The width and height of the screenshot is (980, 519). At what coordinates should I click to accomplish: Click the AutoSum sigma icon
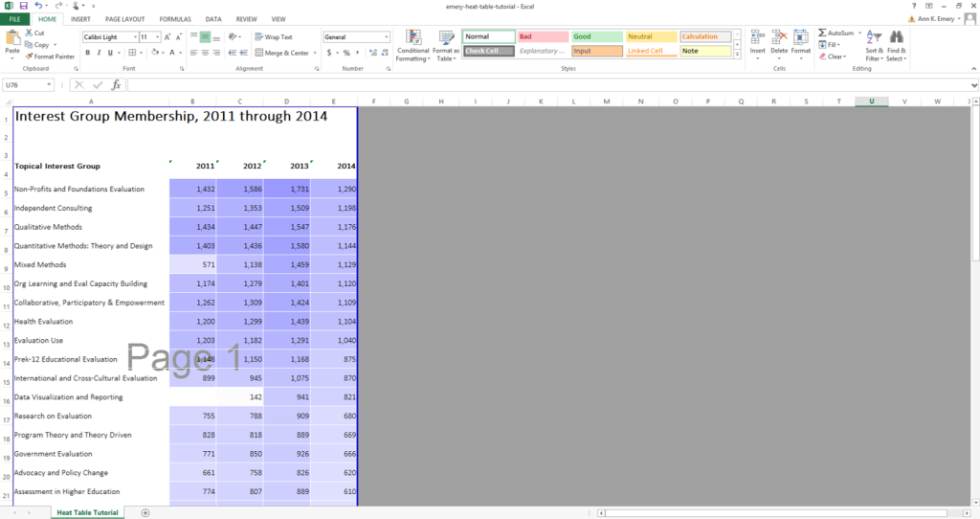pyautogui.click(x=822, y=33)
